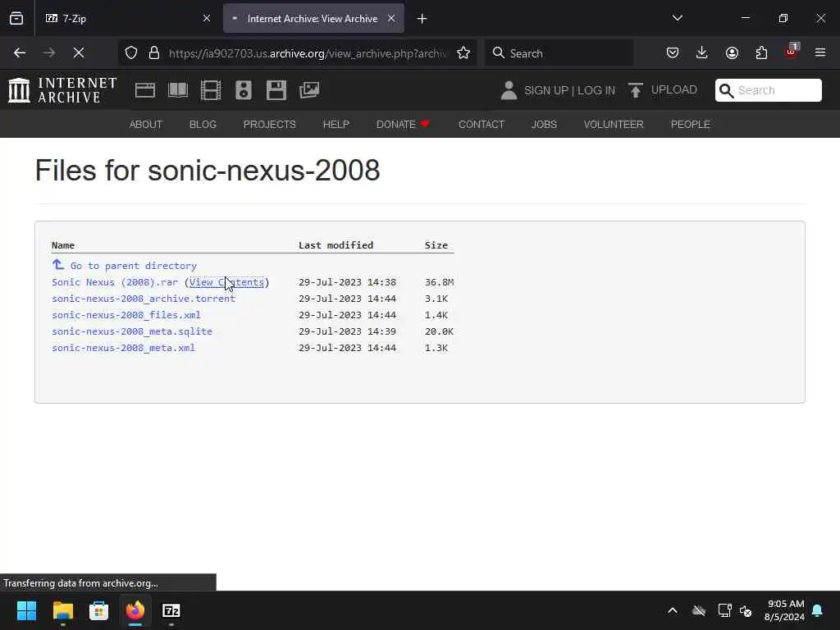
Task: Open the Audio speaker icon
Action: (243, 90)
